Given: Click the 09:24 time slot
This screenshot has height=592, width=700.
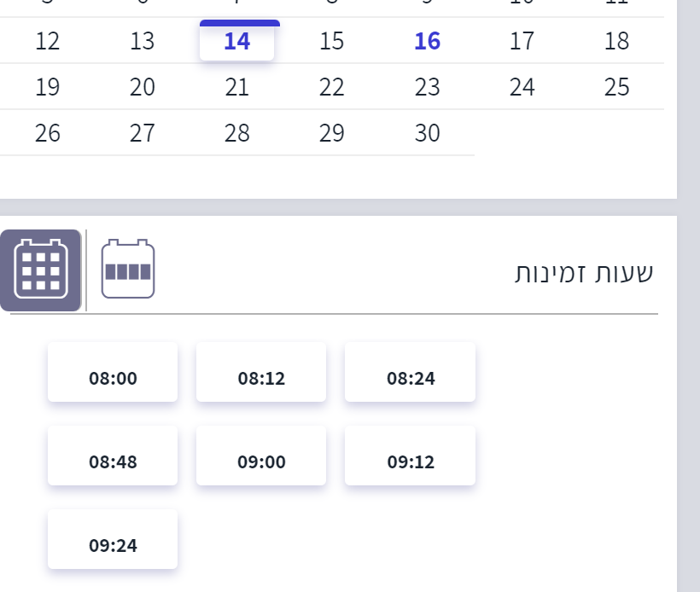Looking at the screenshot, I should (113, 545).
